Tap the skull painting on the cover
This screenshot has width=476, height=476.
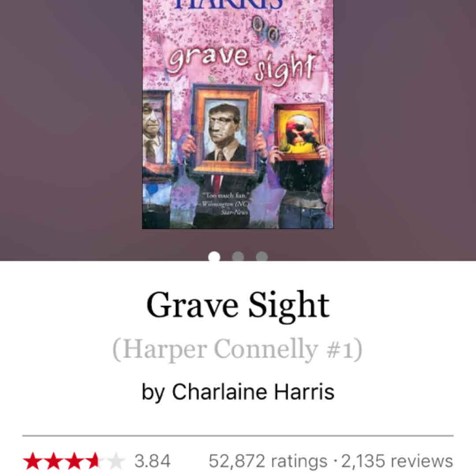(x=299, y=131)
